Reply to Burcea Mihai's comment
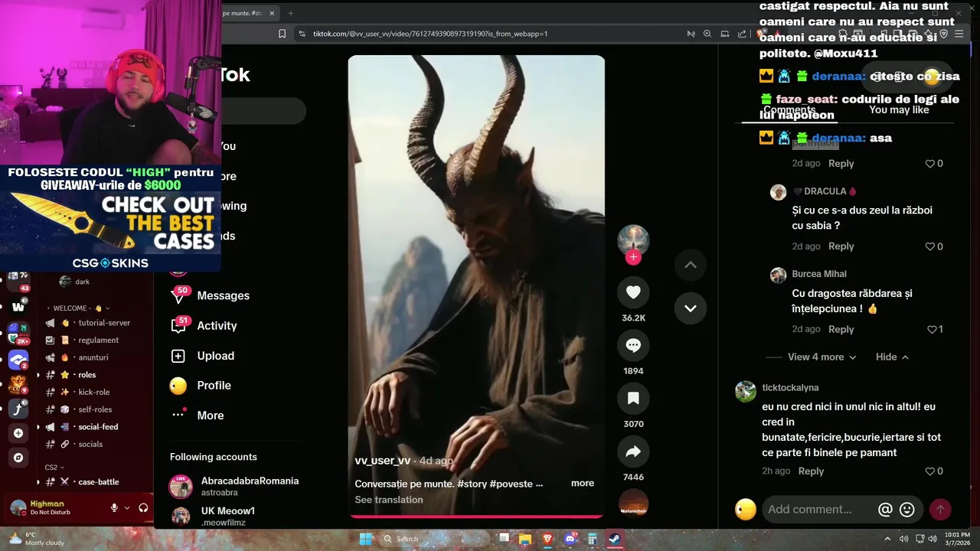Image resolution: width=980 pixels, height=551 pixels. point(841,329)
